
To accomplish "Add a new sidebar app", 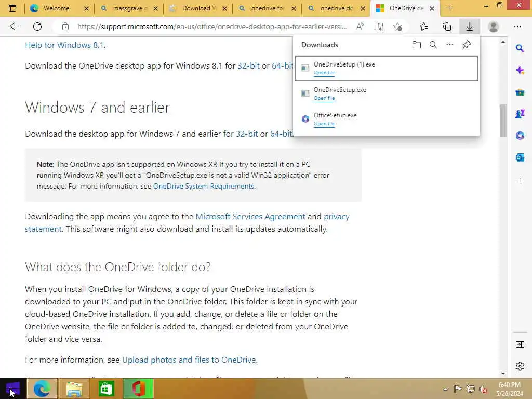I will pyautogui.click(x=520, y=181).
